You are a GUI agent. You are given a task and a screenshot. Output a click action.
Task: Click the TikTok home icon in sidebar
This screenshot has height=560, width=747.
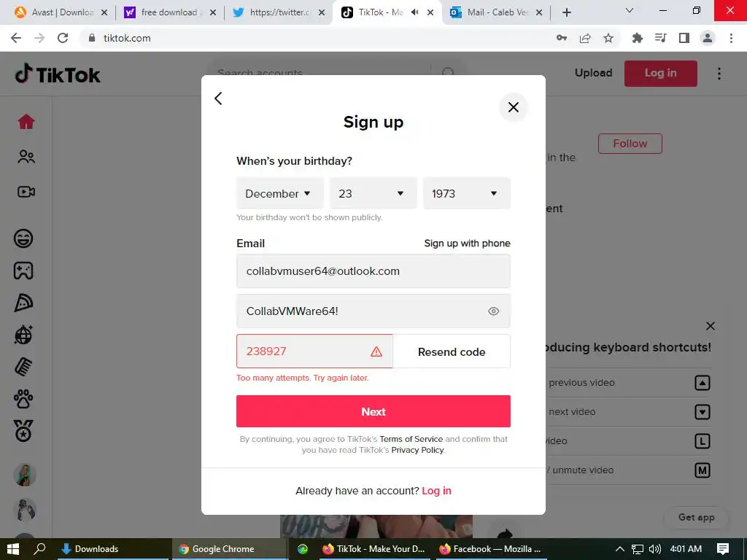point(26,122)
